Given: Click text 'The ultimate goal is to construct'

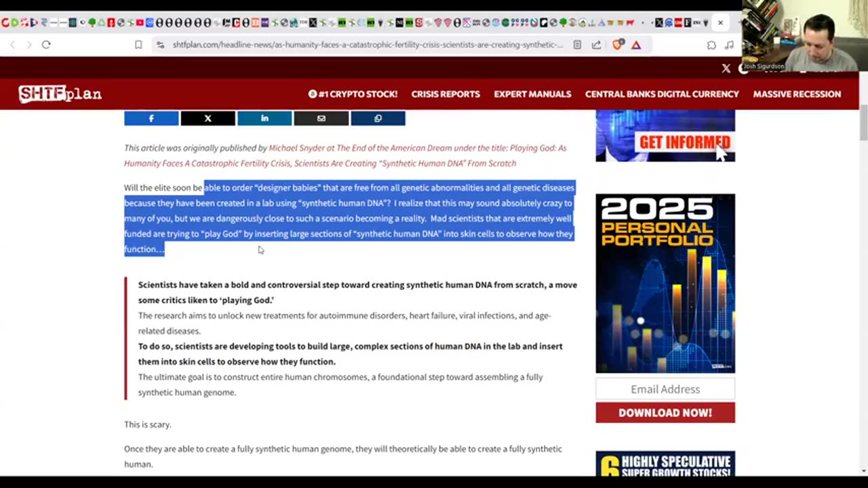Looking at the screenshot, I should (203, 377).
